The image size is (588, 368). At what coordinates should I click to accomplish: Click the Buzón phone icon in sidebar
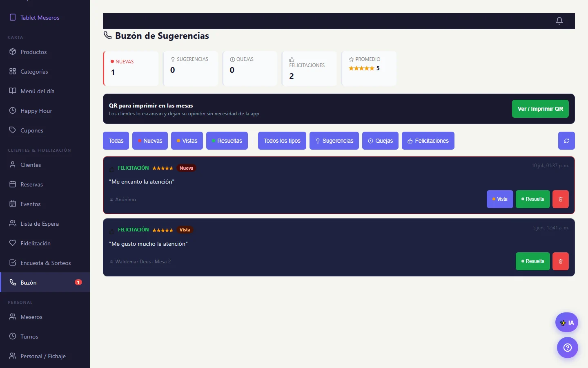(x=13, y=283)
